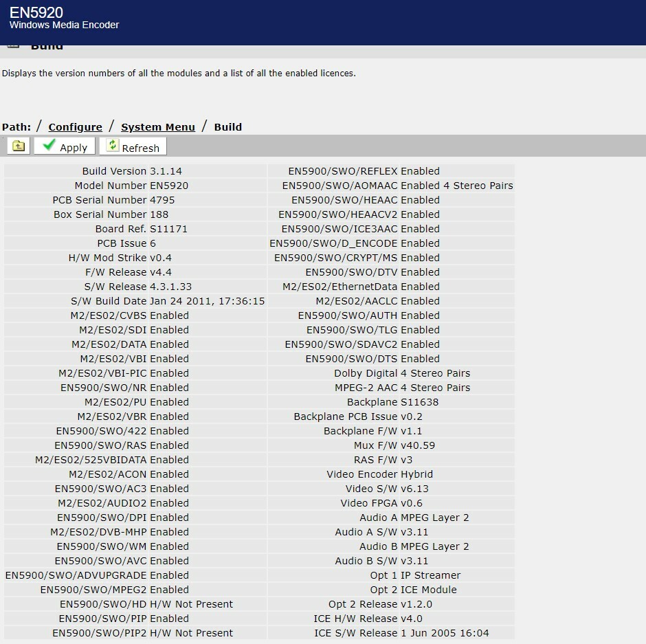Viewport: 646px width, 644px height.
Task: Click Audio B S/W v3.11 value
Action: [414, 560]
